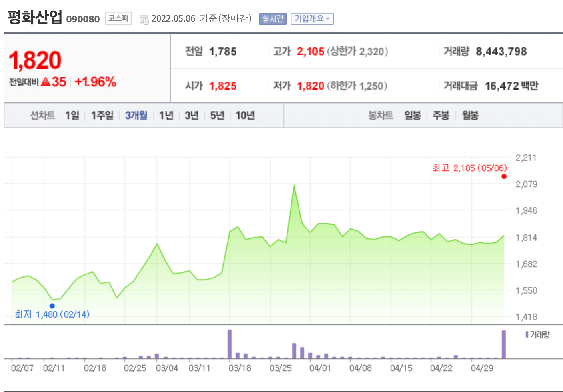Click the 최저 1,480 (02/14) label
Screen dimensions: 563x392
click(x=52, y=314)
